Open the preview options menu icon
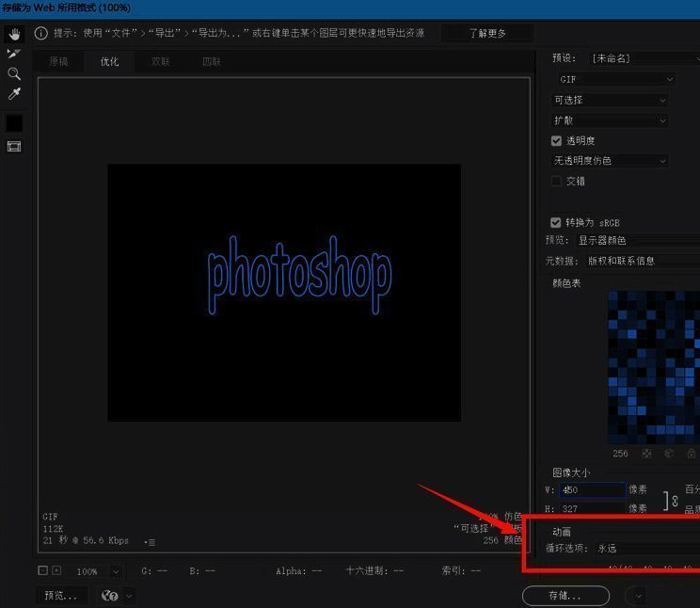 tap(150, 542)
